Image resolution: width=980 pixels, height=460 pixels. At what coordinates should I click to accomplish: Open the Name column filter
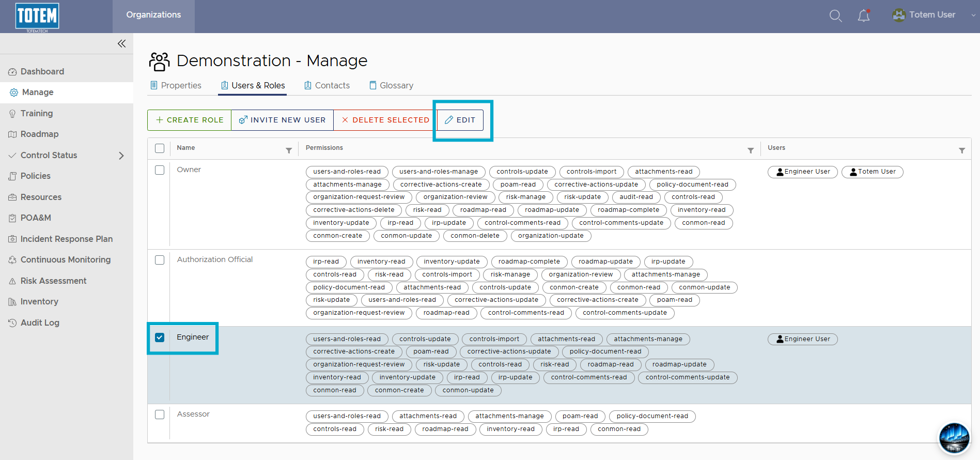pos(289,150)
